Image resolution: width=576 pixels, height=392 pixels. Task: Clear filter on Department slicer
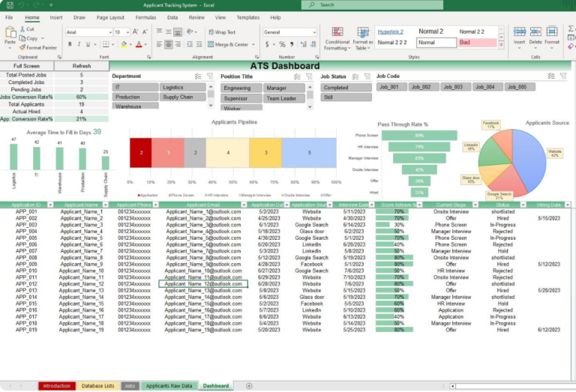(210, 76)
